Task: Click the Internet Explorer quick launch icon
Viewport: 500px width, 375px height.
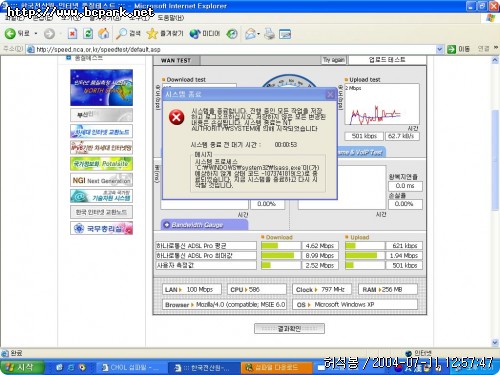Action: 71,367
